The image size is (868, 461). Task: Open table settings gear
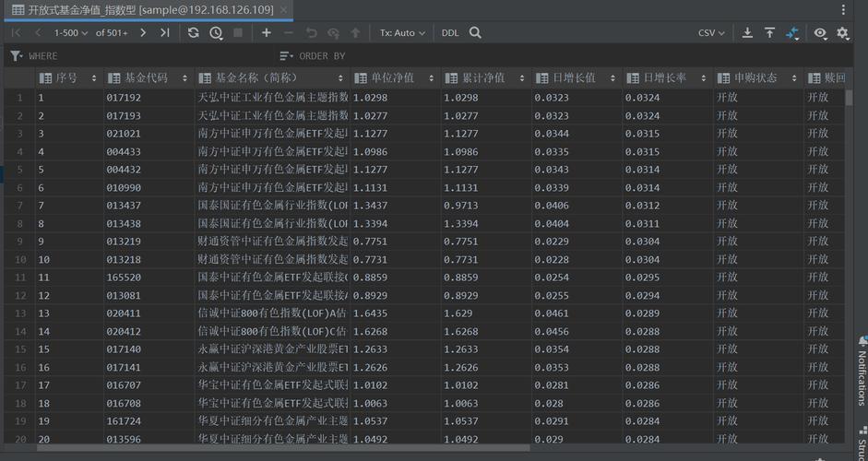pos(842,33)
